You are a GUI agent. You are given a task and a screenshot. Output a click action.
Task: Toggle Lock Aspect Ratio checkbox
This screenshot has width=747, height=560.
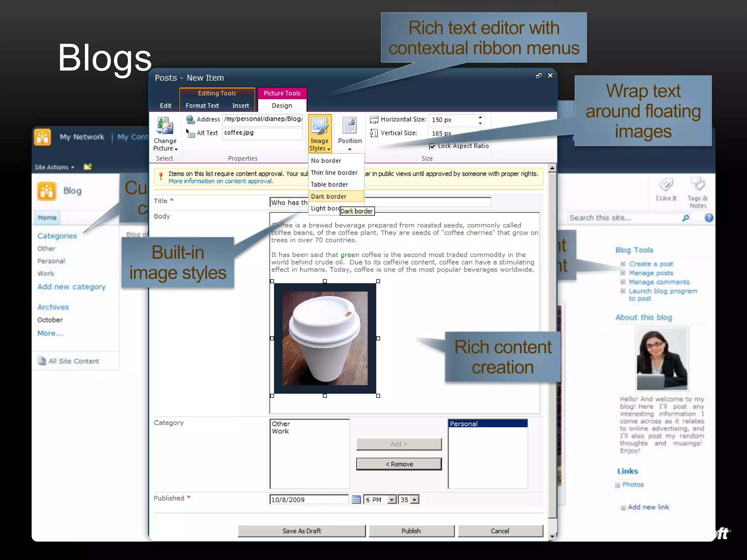pos(432,147)
